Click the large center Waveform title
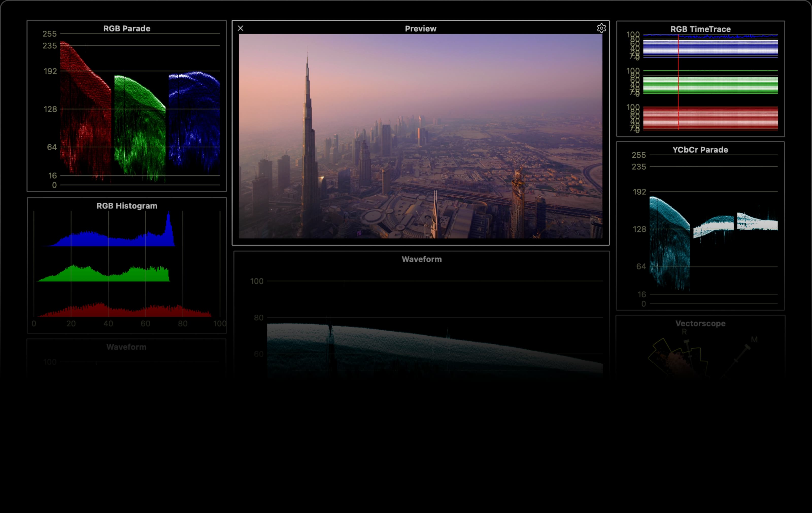The height and width of the screenshot is (513, 812). point(421,260)
